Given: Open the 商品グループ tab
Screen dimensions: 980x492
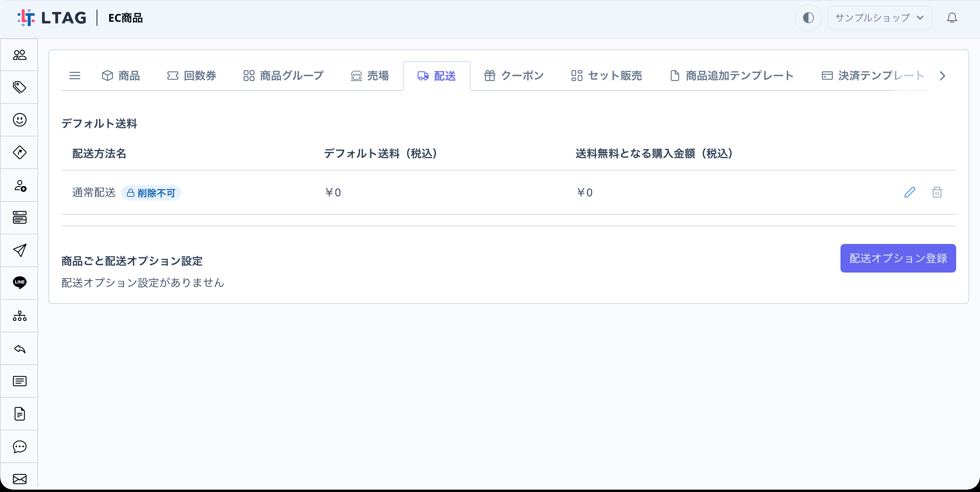Looking at the screenshot, I should tap(283, 76).
